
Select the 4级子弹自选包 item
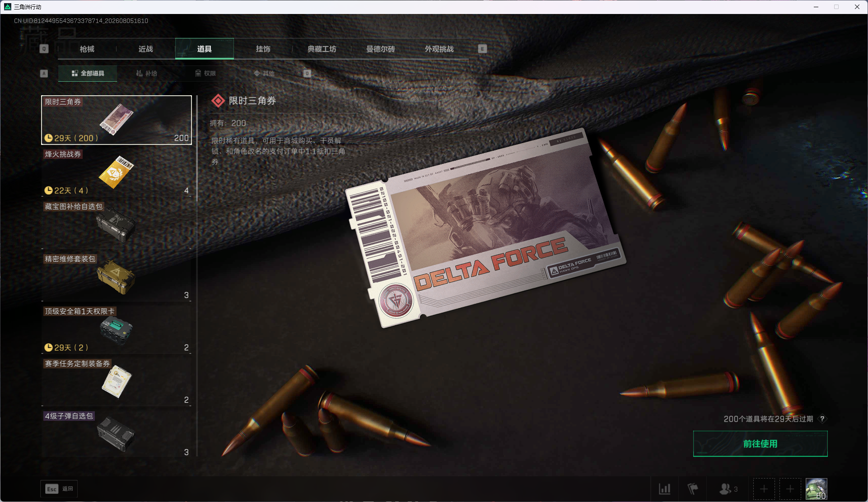(x=117, y=434)
